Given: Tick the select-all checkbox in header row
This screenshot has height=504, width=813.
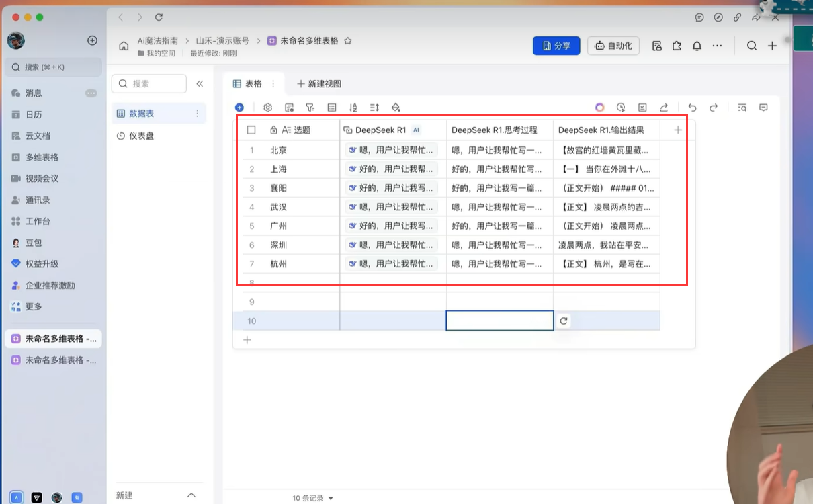Looking at the screenshot, I should [251, 130].
